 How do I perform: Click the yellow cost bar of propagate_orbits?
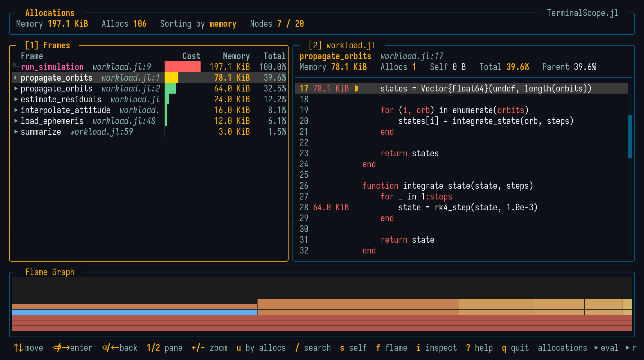(x=171, y=78)
